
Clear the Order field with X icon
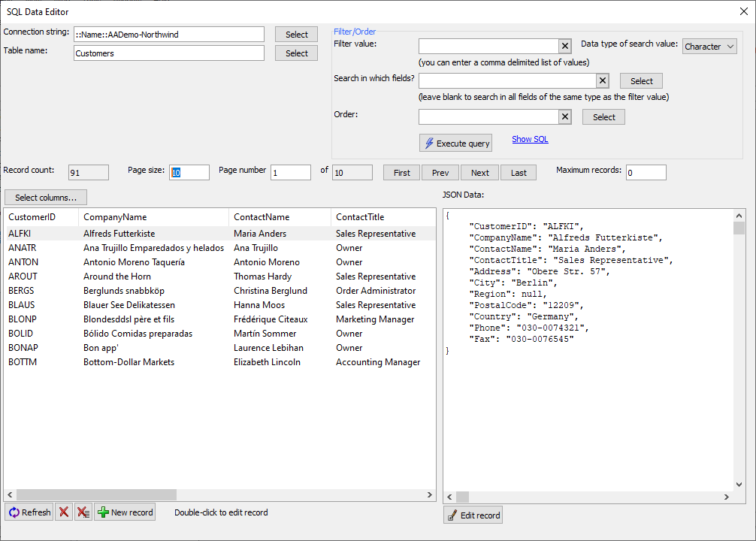coord(565,116)
